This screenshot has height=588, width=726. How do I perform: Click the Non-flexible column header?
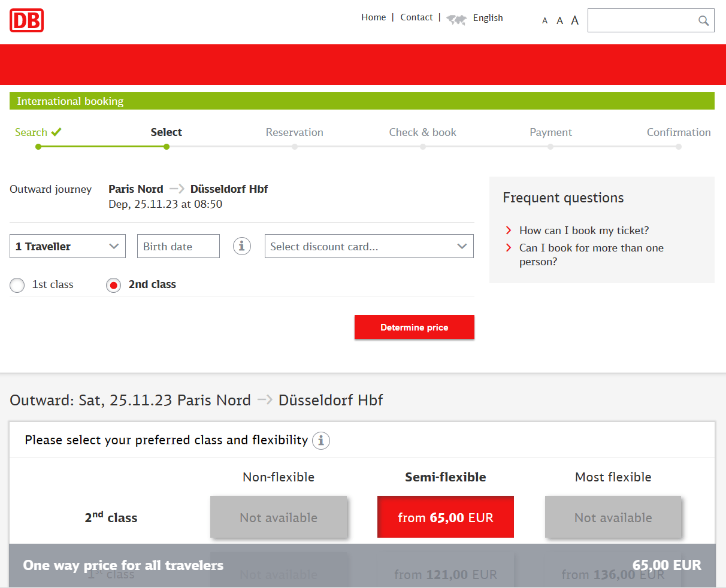[x=279, y=477]
